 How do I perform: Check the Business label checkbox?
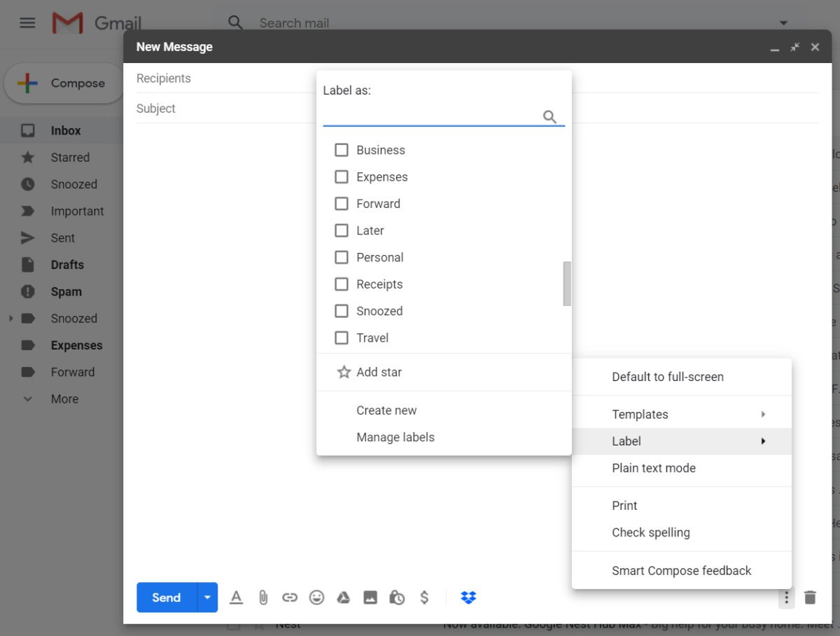[x=342, y=149]
